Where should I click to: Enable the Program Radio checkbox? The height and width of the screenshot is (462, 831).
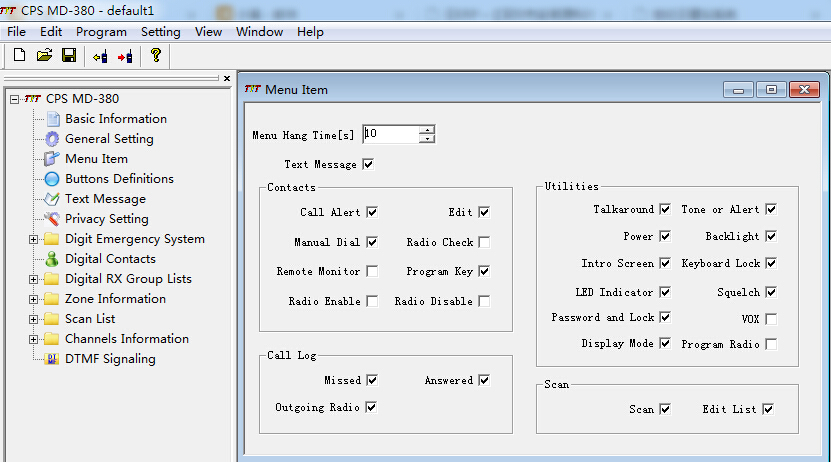[x=771, y=344]
